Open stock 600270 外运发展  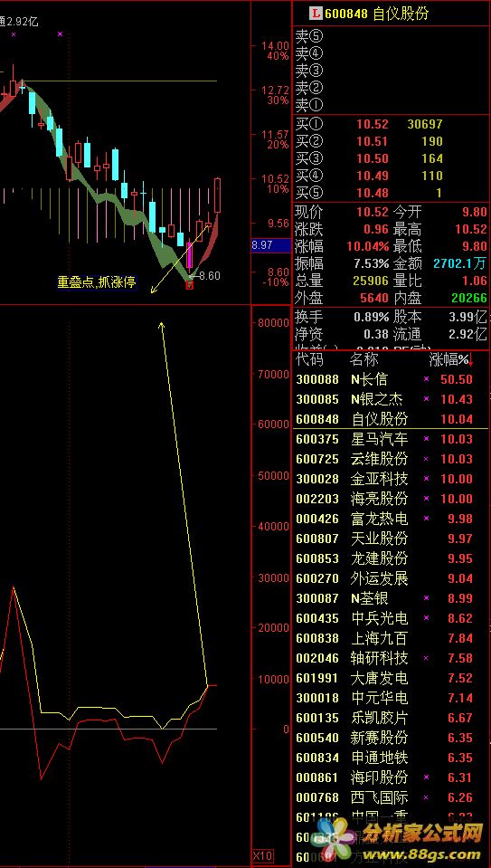[391, 578]
